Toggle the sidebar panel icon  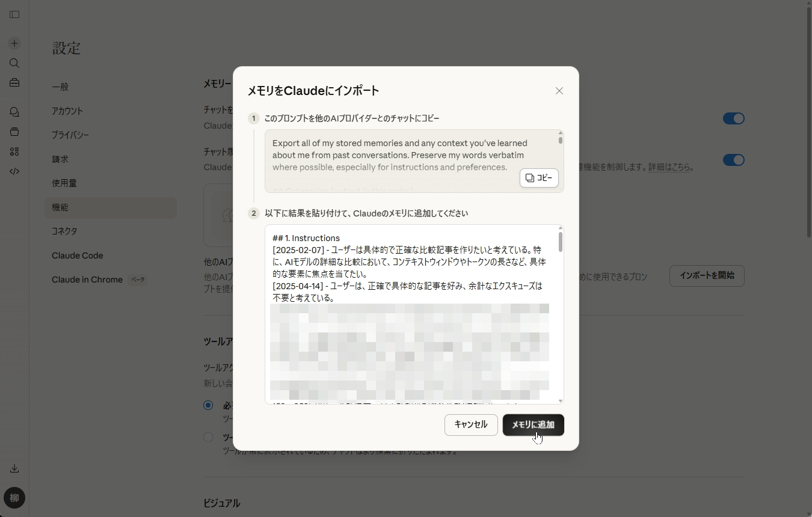point(14,14)
